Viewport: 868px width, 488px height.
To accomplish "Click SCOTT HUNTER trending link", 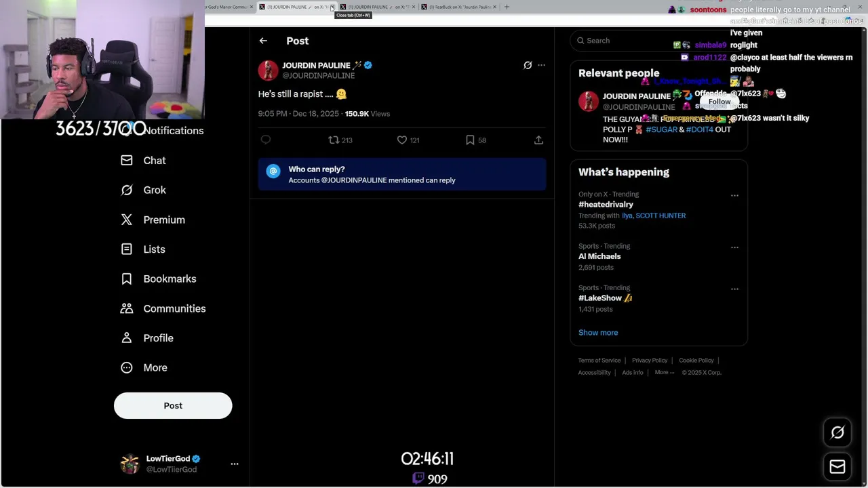I will 660,216.
